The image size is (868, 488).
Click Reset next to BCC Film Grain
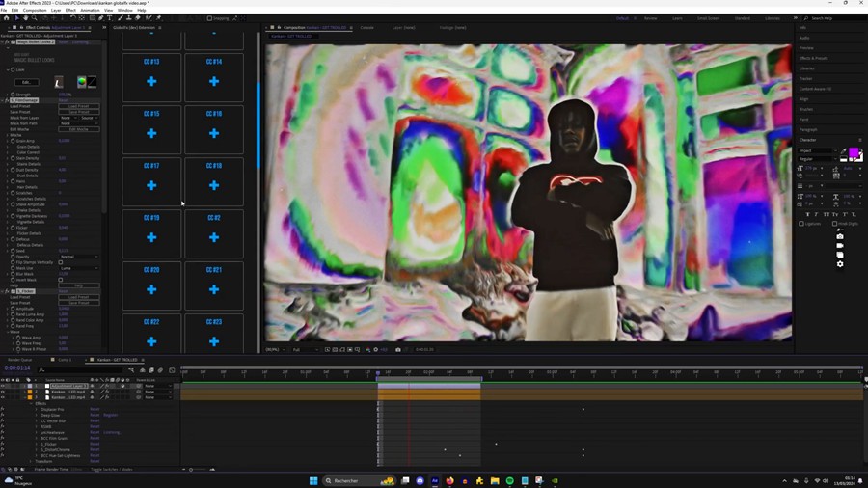tap(95, 438)
